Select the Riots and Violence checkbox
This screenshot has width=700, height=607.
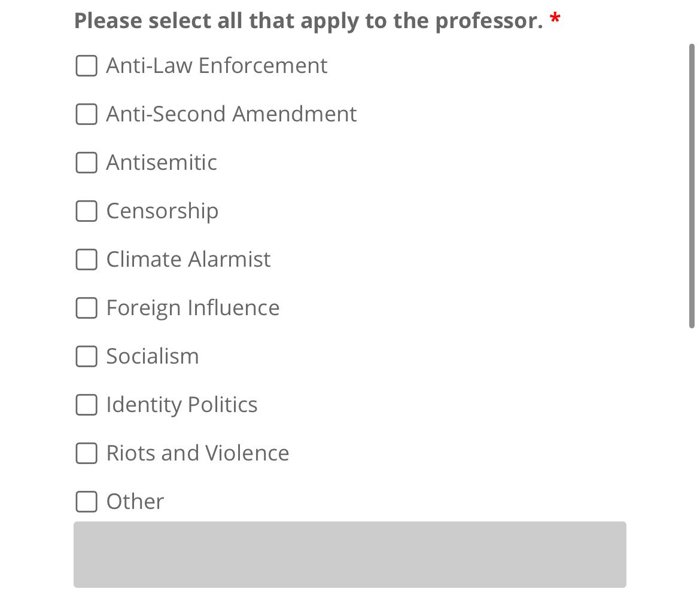(86, 453)
